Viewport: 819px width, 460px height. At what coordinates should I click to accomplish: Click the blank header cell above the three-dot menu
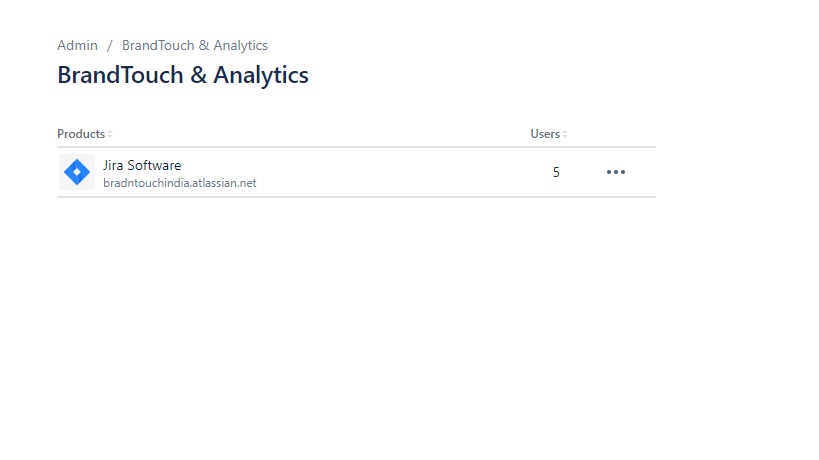tap(616, 134)
